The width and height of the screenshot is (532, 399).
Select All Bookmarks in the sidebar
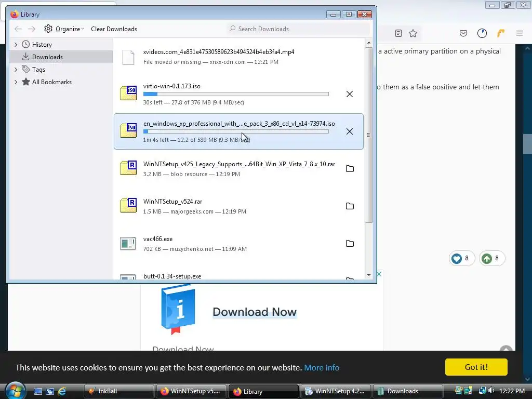tap(51, 82)
